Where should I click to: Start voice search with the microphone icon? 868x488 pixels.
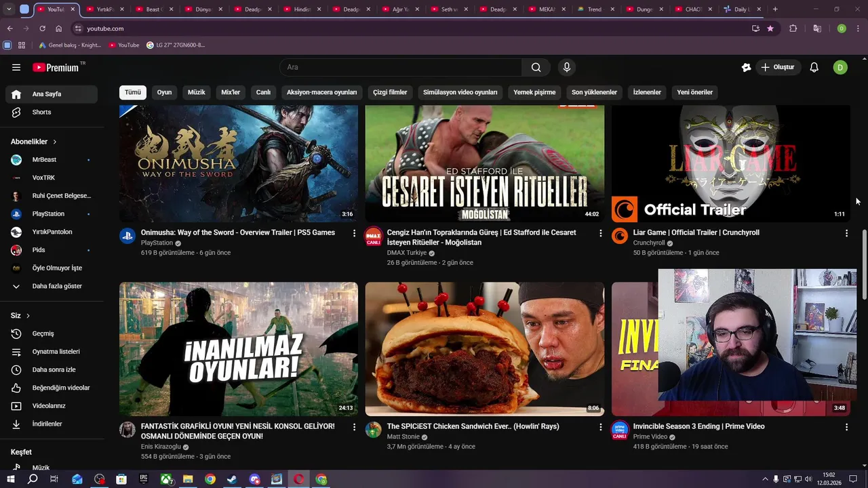click(567, 67)
